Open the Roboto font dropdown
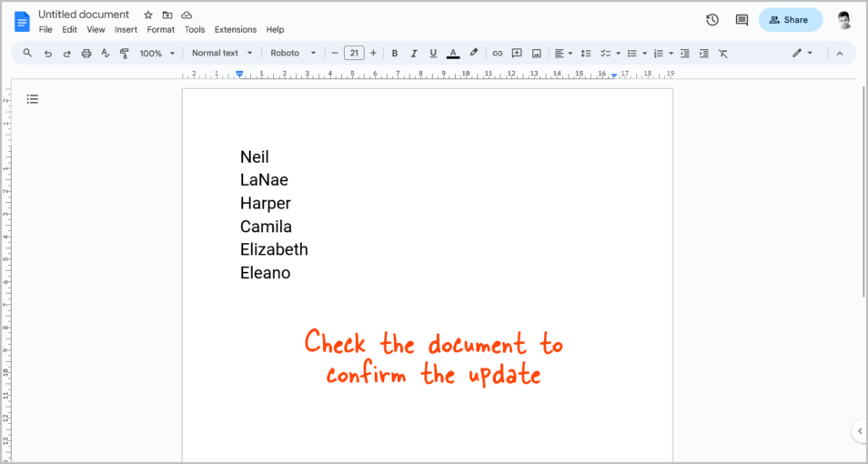The width and height of the screenshot is (868, 464). tap(293, 53)
